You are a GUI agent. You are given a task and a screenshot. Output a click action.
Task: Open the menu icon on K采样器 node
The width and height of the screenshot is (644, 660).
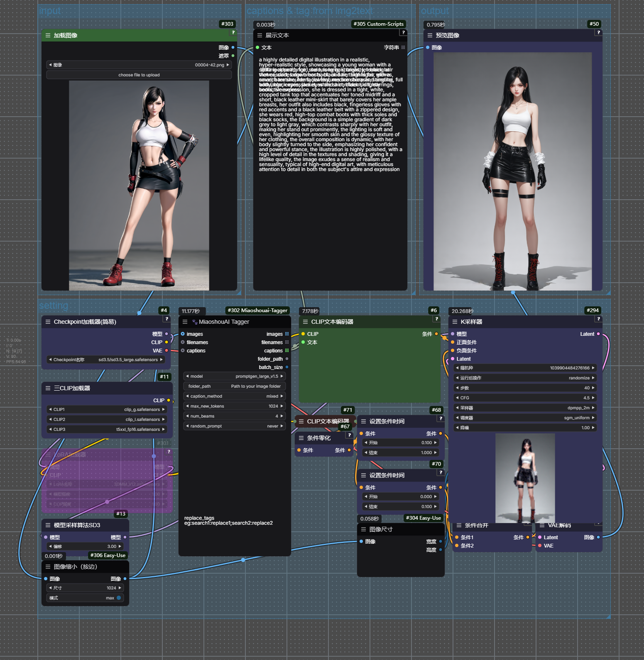[455, 322]
